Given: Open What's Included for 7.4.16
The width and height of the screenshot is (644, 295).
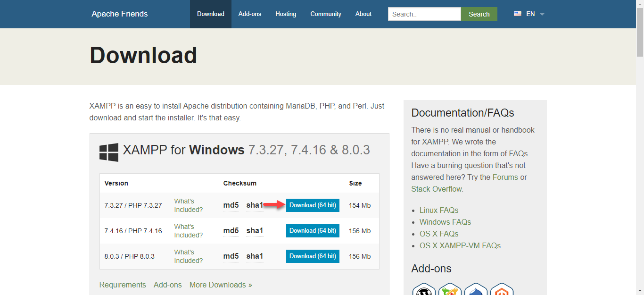Looking at the screenshot, I should 189,231.
